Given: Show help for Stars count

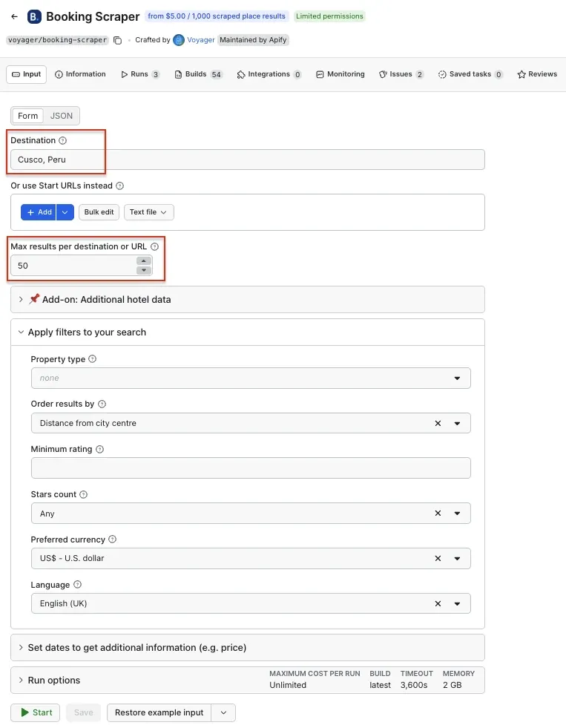Looking at the screenshot, I should (84, 494).
